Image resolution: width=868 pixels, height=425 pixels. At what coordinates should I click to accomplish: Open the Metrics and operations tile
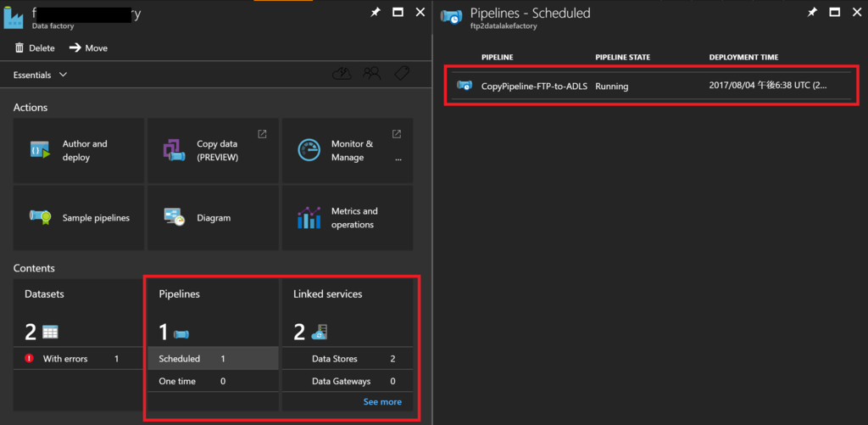348,218
